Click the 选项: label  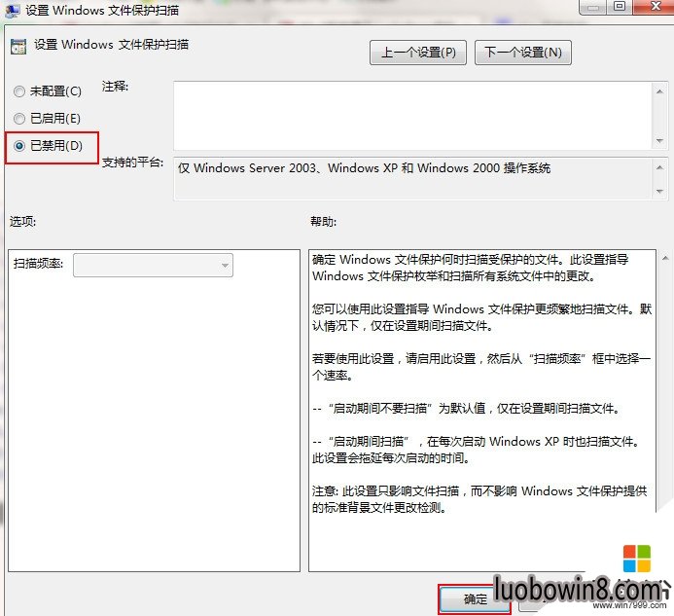coord(22,222)
